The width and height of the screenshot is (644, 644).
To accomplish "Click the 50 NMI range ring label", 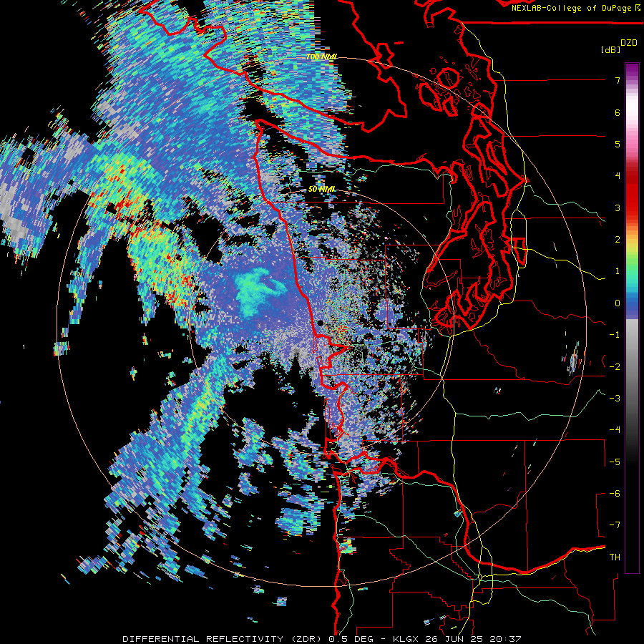I will tap(322, 190).
